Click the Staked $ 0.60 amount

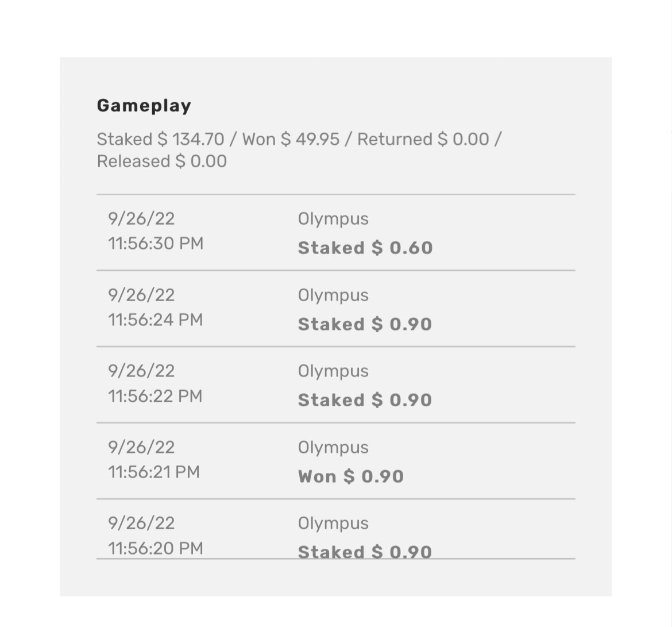coord(365,248)
